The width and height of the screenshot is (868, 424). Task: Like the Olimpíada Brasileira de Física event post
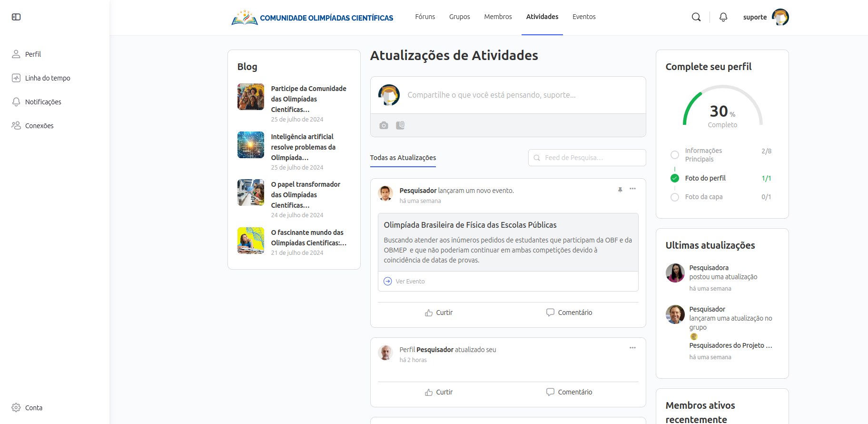(x=439, y=313)
